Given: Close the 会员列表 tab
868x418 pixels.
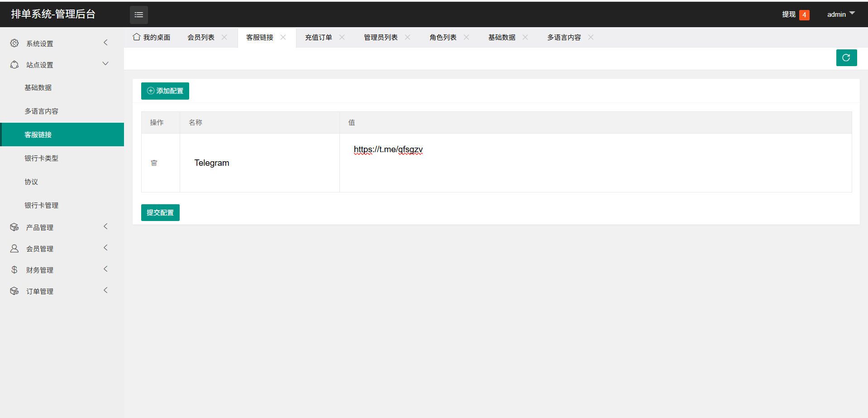Looking at the screenshot, I should (224, 37).
